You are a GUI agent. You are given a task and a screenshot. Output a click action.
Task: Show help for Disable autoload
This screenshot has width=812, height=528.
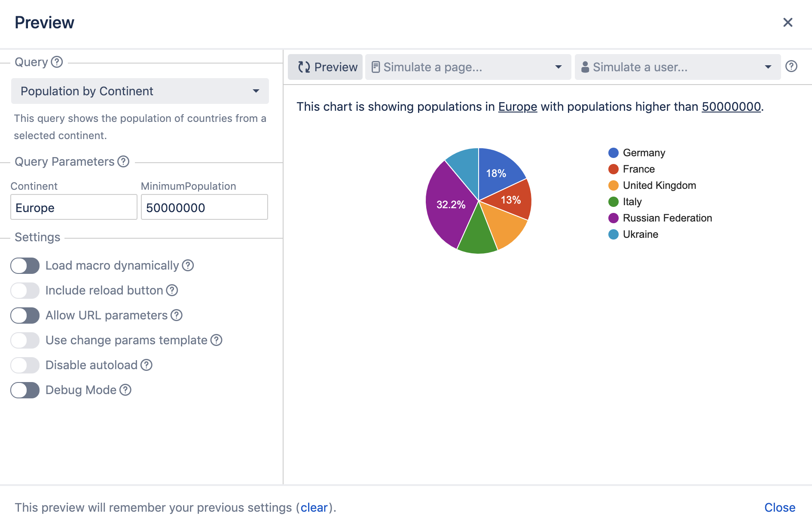pyautogui.click(x=147, y=365)
